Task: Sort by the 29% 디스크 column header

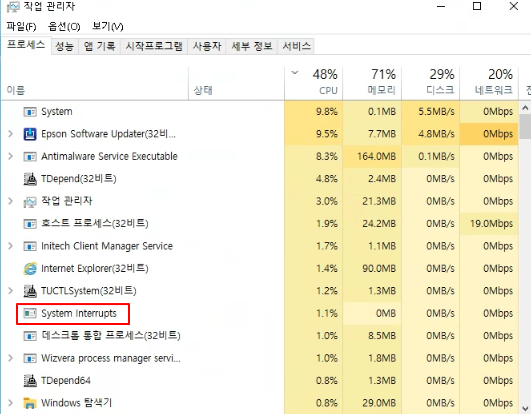Action: (x=431, y=84)
